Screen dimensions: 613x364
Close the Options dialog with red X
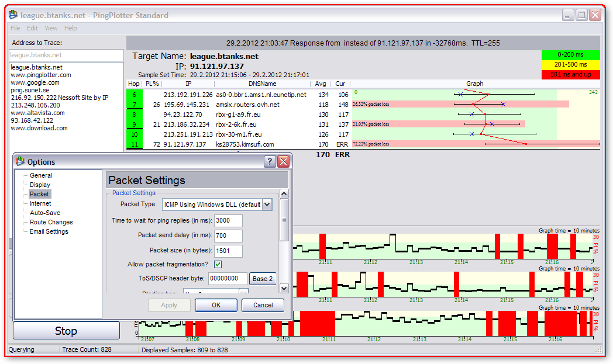click(x=283, y=162)
